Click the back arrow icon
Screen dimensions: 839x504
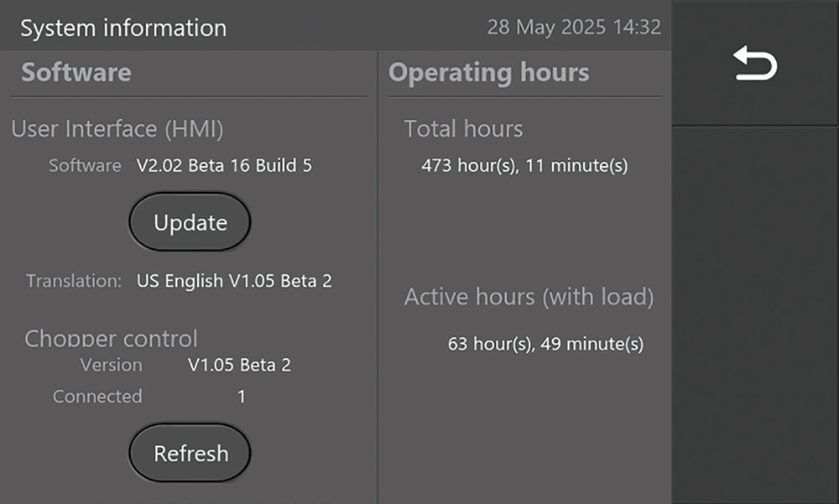tap(755, 65)
